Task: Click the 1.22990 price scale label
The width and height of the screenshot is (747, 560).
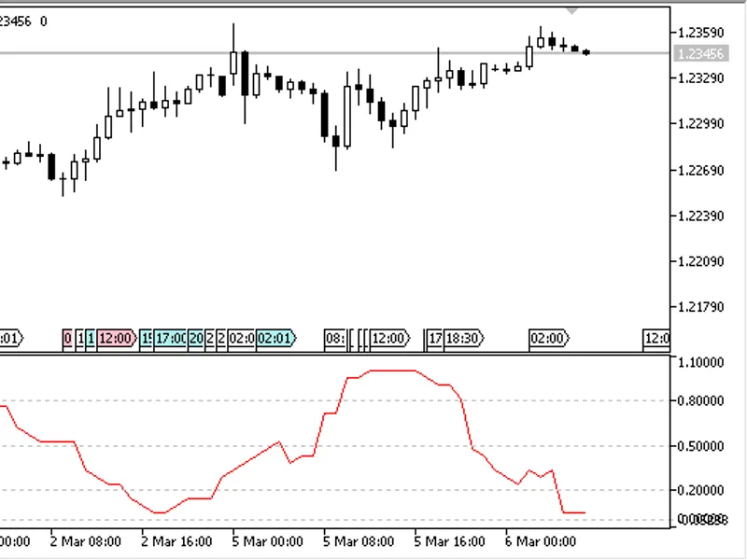Action: tap(700, 124)
